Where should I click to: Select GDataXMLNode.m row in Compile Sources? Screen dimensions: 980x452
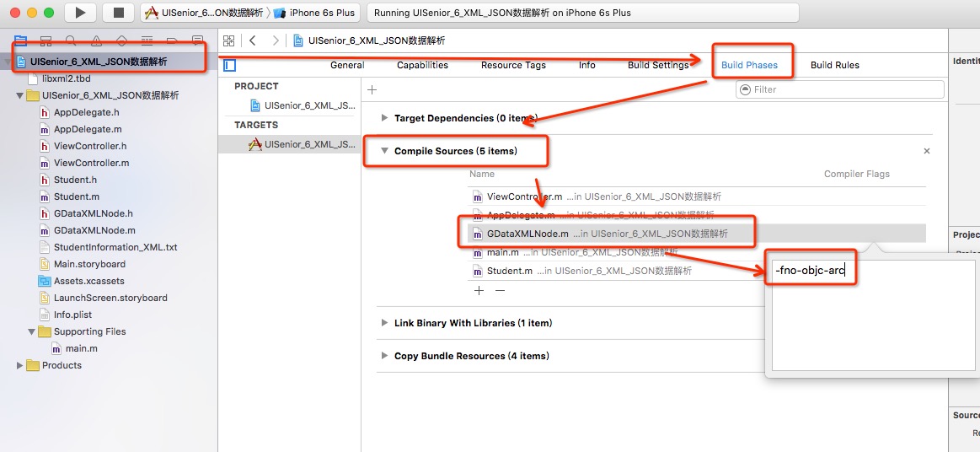click(697, 234)
